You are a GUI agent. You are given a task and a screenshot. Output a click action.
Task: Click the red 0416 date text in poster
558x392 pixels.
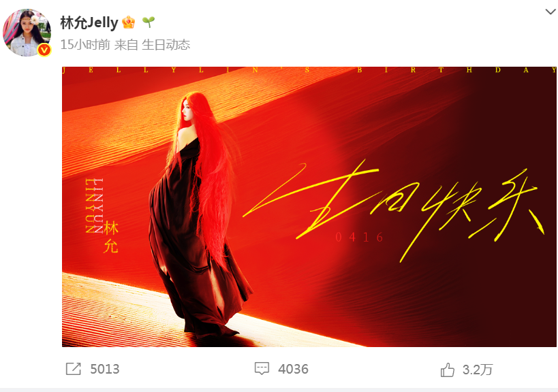(x=359, y=237)
